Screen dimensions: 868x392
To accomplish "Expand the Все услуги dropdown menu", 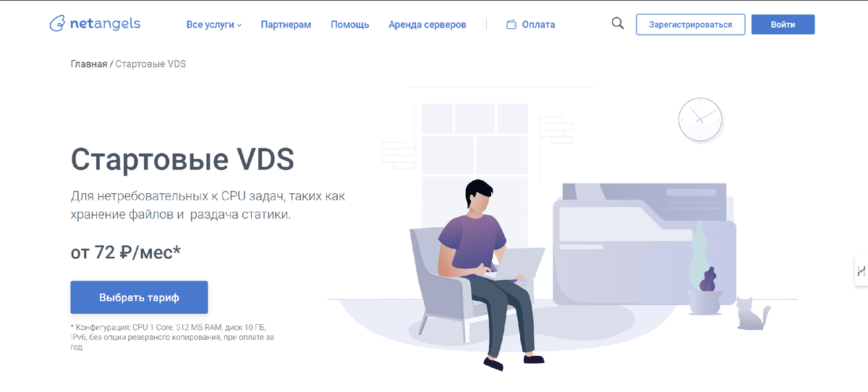I will click(x=214, y=25).
